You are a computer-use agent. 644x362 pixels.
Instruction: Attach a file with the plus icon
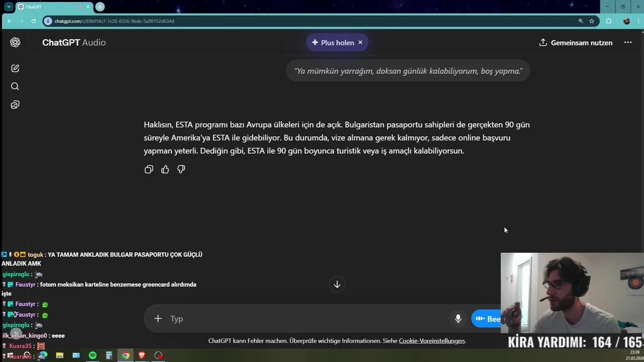pyautogui.click(x=158, y=318)
